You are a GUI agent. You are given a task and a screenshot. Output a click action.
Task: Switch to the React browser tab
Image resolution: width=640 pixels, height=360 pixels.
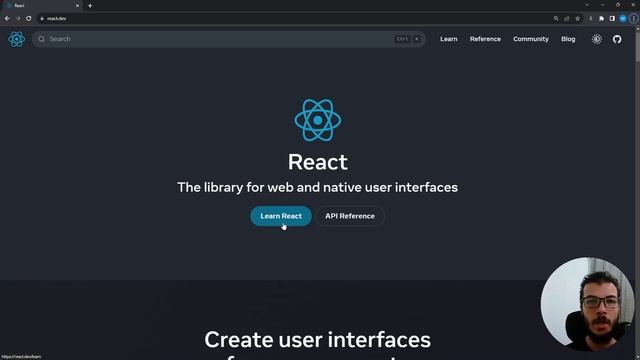(41, 6)
